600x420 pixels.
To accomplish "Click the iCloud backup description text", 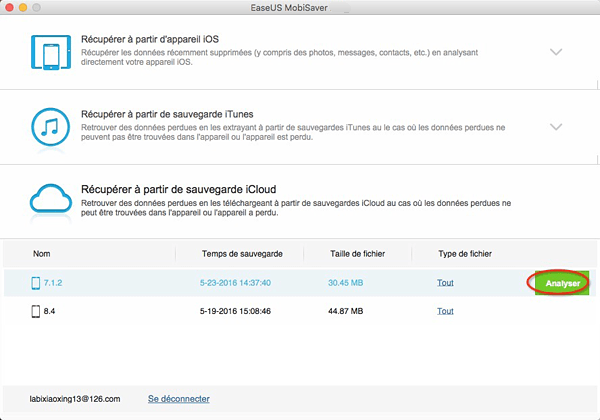I will point(296,208).
